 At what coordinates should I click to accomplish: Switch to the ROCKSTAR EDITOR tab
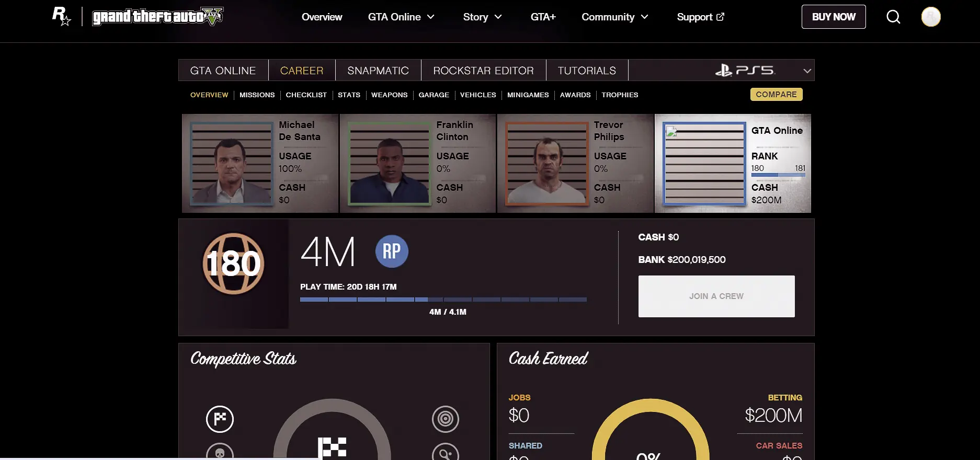pyautogui.click(x=484, y=70)
